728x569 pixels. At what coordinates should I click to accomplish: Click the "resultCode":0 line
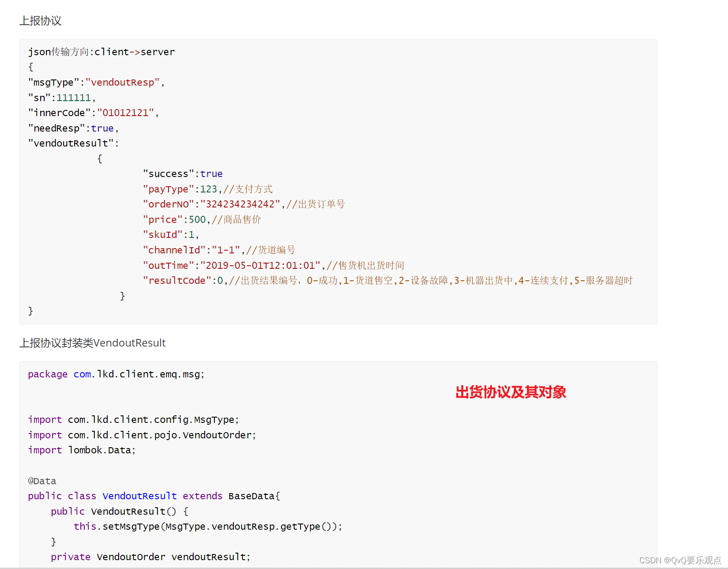pos(388,281)
